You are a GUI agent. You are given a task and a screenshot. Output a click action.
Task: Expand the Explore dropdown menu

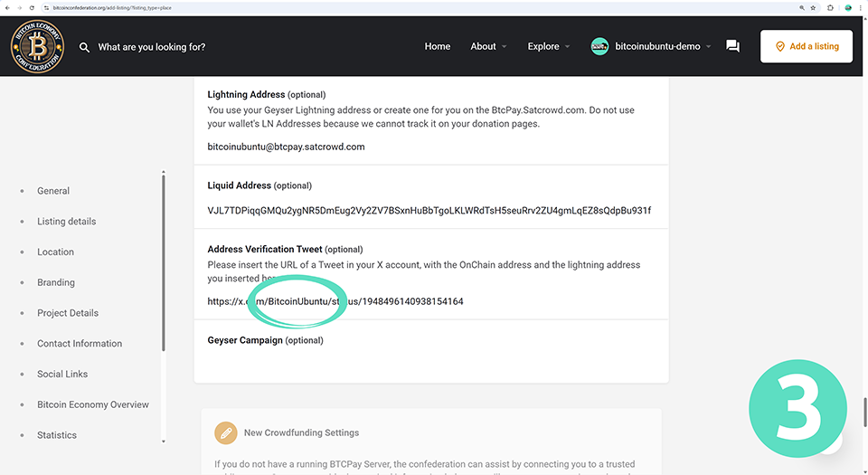click(x=549, y=46)
